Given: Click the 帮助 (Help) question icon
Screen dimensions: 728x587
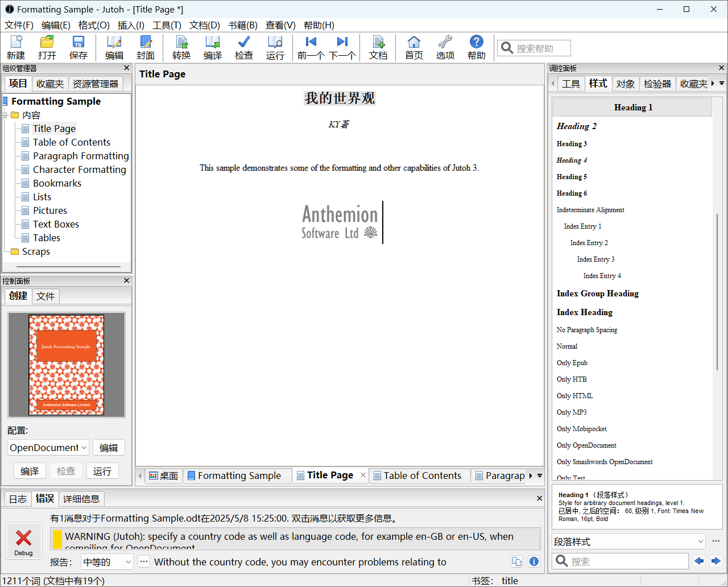Looking at the screenshot, I should coord(477,47).
